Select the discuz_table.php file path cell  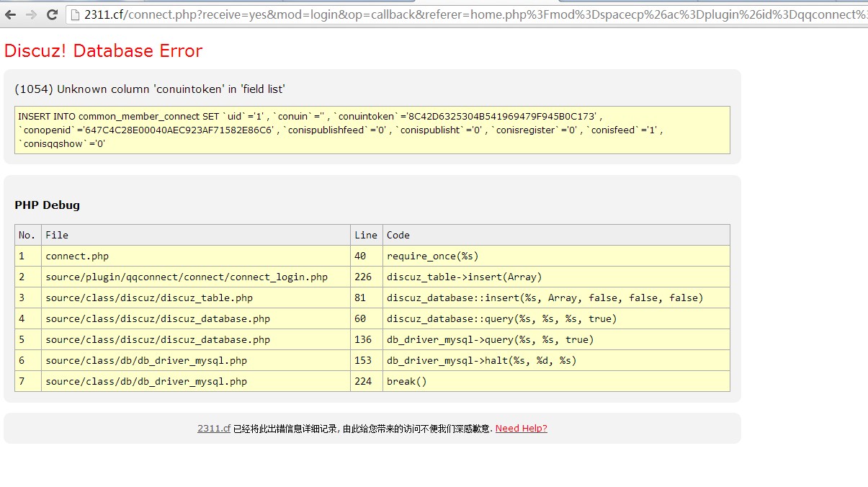pos(148,298)
